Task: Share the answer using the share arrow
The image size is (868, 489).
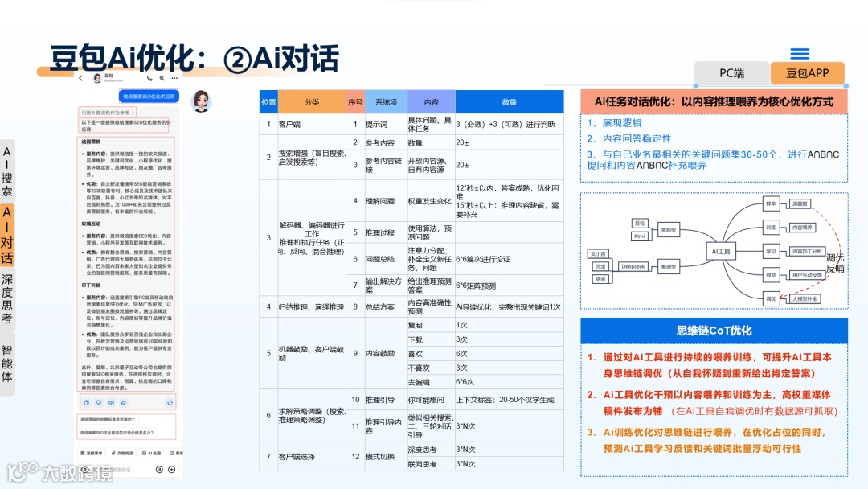Action: [123, 403]
